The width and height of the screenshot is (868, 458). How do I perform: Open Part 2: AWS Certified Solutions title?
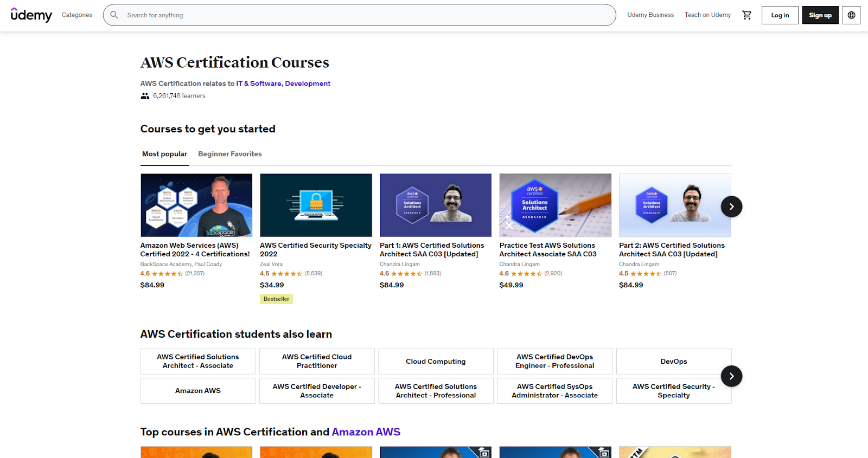pos(672,250)
